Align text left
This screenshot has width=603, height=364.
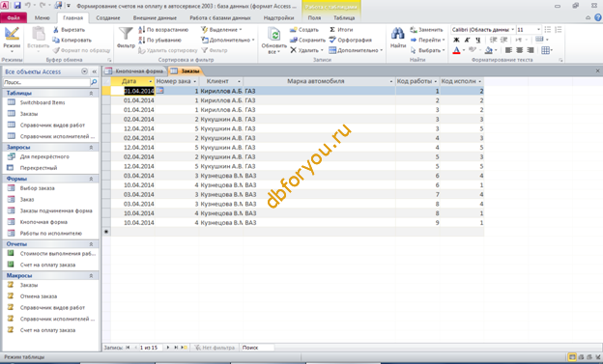point(508,50)
